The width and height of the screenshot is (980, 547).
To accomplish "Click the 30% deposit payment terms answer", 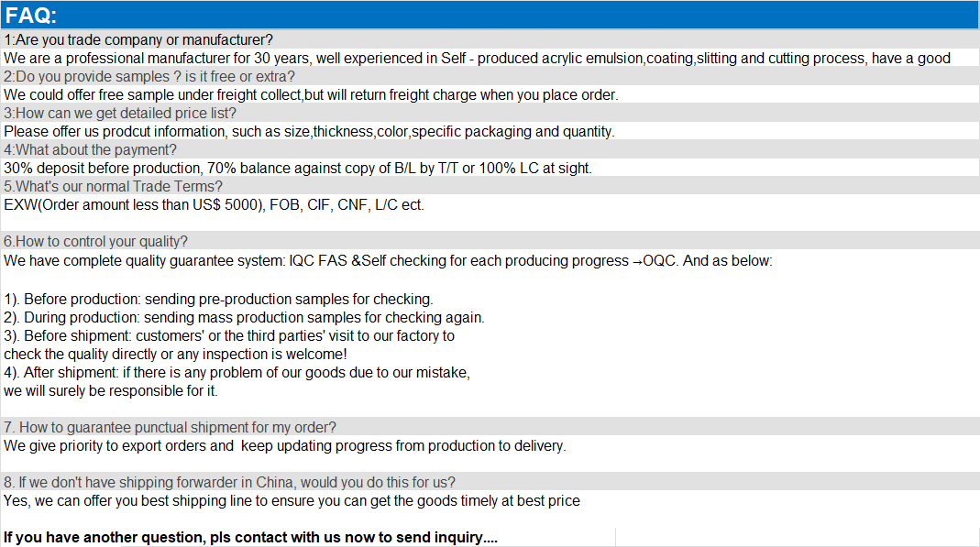I will [298, 168].
